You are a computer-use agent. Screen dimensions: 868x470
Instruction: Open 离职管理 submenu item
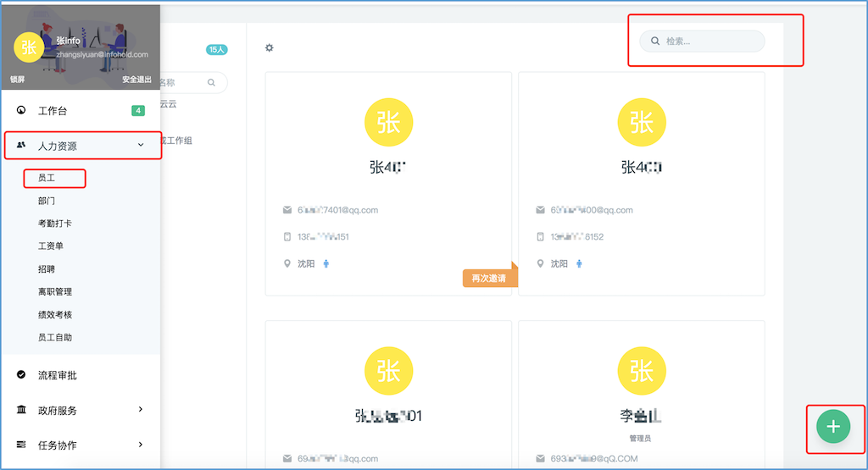pos(55,292)
